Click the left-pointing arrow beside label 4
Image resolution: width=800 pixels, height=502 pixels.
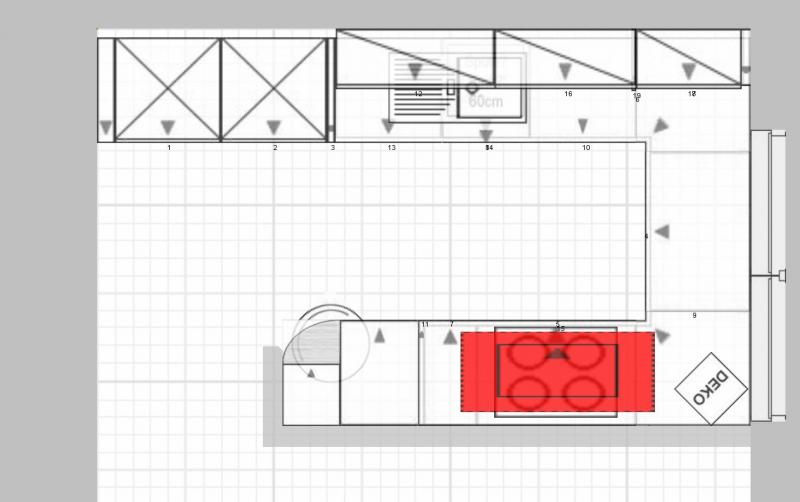(x=661, y=232)
